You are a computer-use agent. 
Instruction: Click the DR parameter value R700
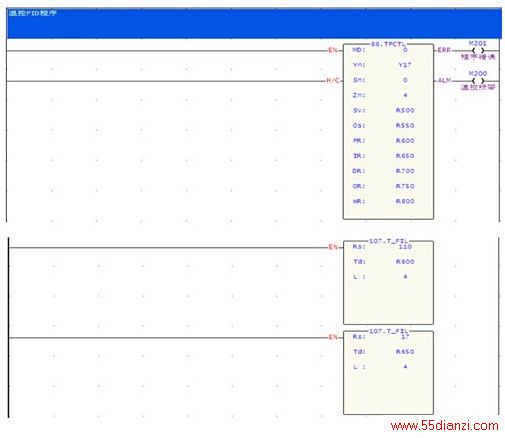(x=405, y=171)
